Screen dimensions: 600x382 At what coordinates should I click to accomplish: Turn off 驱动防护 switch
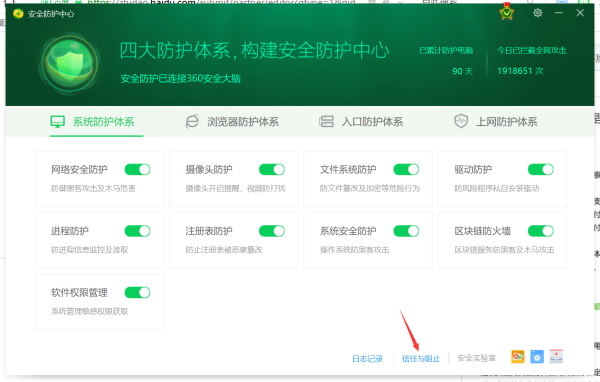540,170
